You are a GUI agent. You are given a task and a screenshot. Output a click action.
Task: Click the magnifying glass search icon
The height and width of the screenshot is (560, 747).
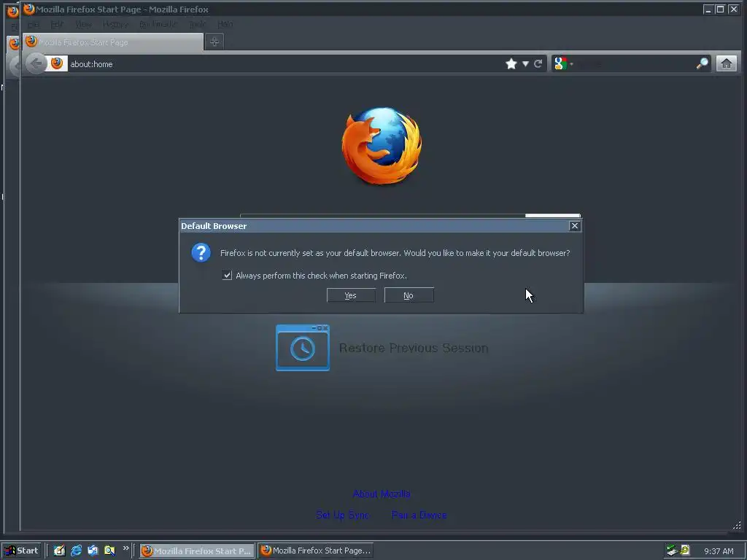702,63
